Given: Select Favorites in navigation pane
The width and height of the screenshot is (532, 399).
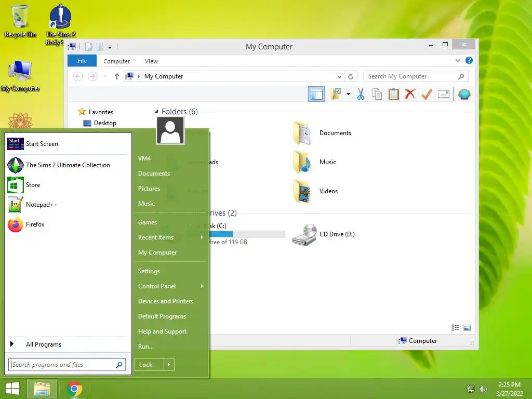Looking at the screenshot, I should coord(101,112).
